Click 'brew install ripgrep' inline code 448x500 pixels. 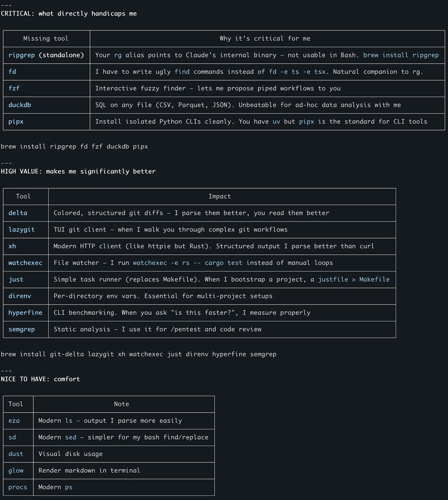[x=401, y=55]
